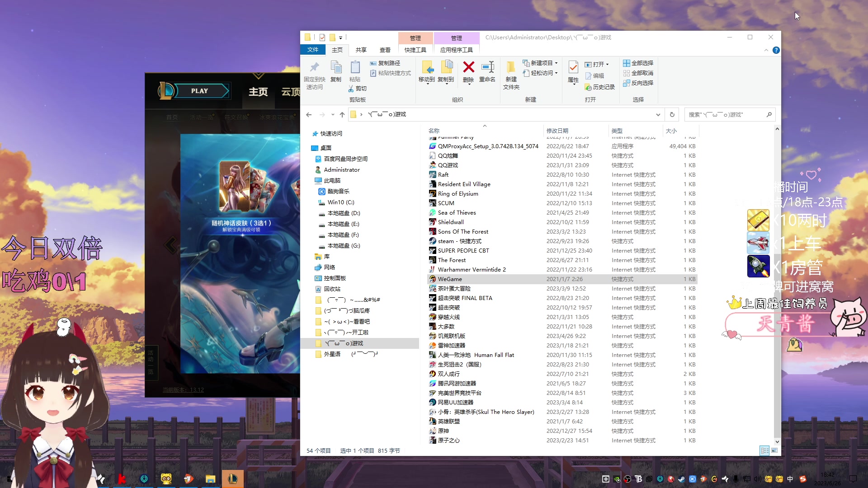
Task: Click Select All (全部选择)
Action: coord(638,63)
